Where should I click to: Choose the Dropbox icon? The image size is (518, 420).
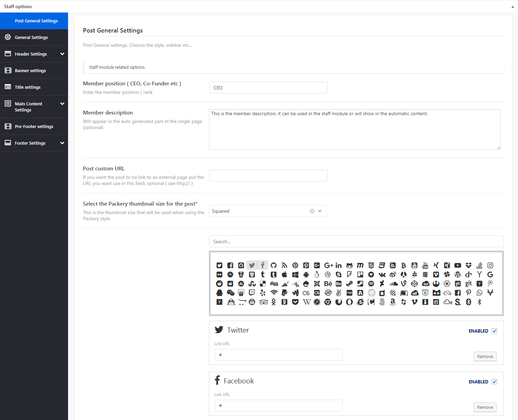click(x=469, y=266)
